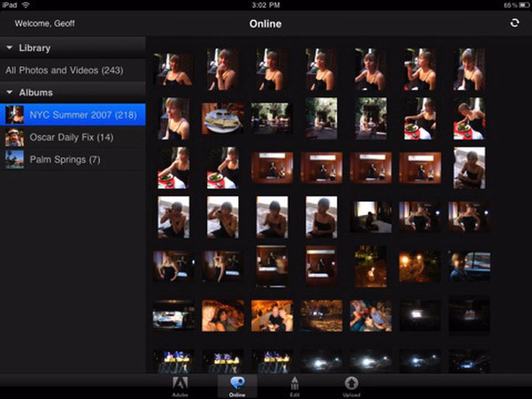Viewport: 532px width, 399px height.
Task: Collapse the Albums section
Action: 9,93
